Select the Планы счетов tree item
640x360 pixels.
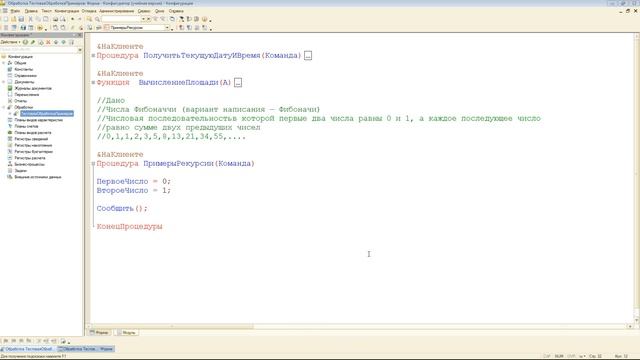(x=26, y=126)
